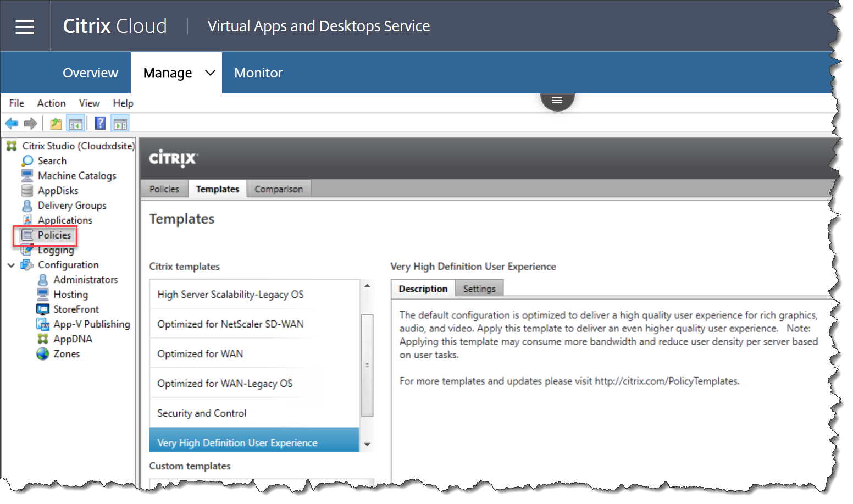
Task: Click the Applications icon in tree
Action: click(x=27, y=220)
